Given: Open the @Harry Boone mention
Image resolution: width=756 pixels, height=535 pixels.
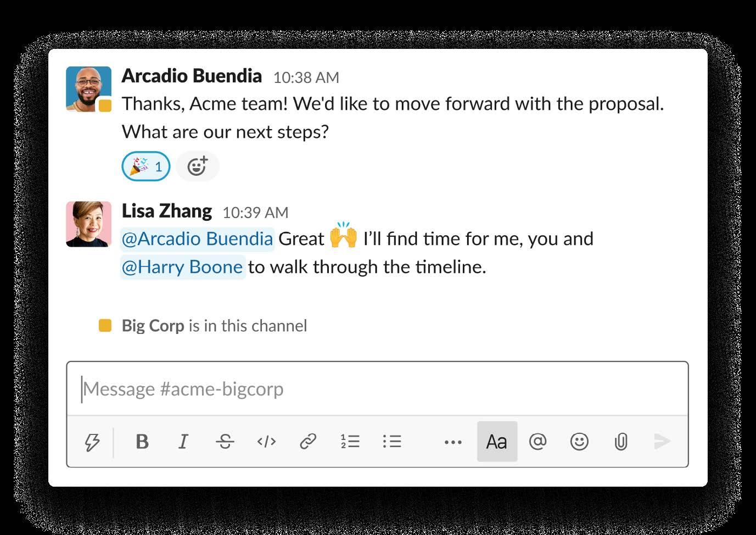Looking at the screenshot, I should pos(182,267).
